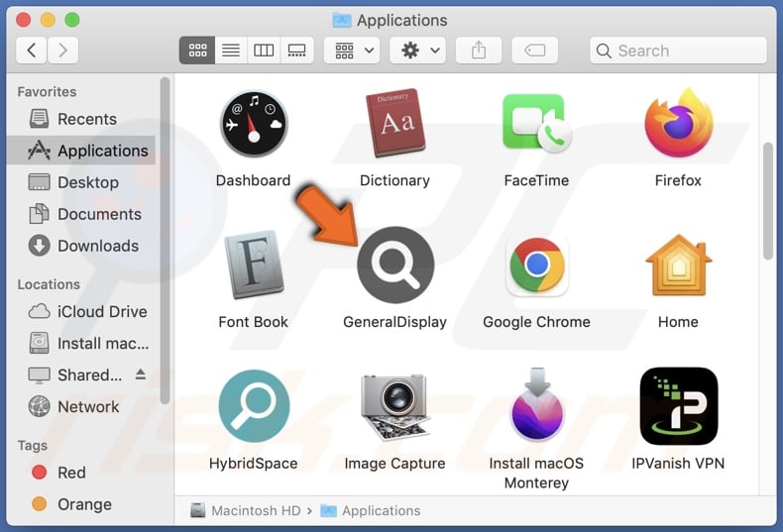Launch the IPVanish VPN app icon
The height and width of the screenshot is (532, 783).
click(x=679, y=406)
